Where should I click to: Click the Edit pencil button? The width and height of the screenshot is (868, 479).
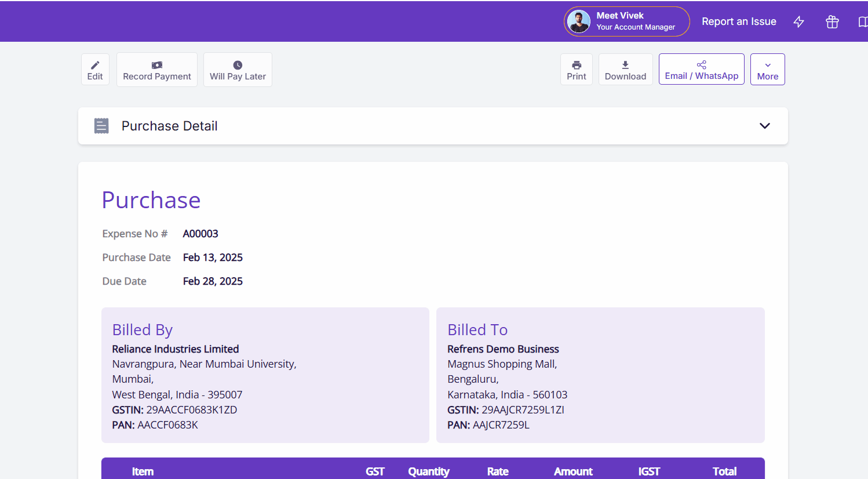(95, 70)
